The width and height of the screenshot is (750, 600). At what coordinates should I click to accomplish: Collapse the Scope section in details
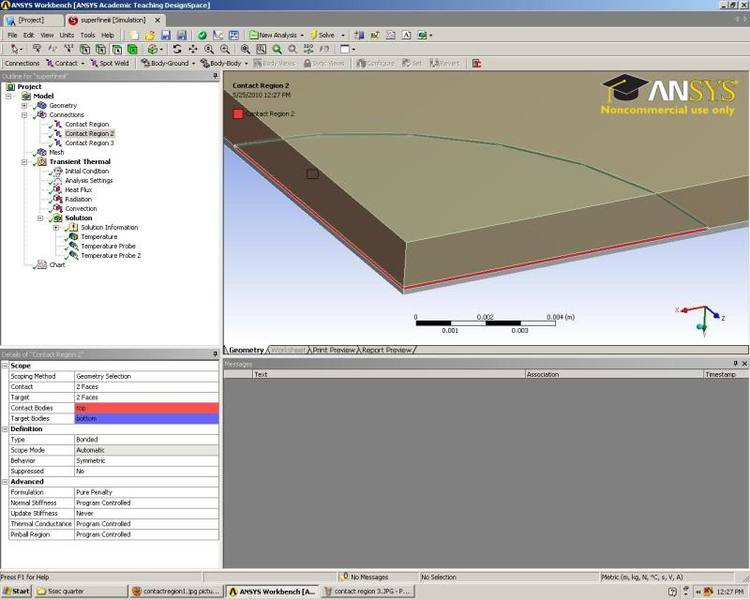coord(5,366)
